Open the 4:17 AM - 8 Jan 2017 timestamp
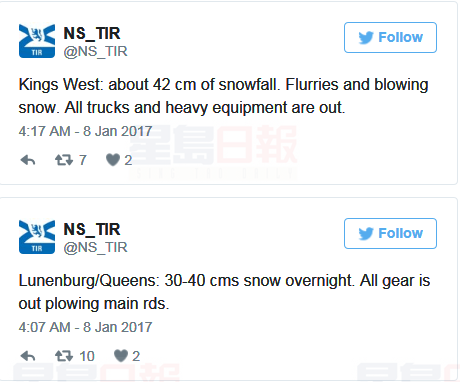Screen dimensions: 460x382 pos(85,131)
